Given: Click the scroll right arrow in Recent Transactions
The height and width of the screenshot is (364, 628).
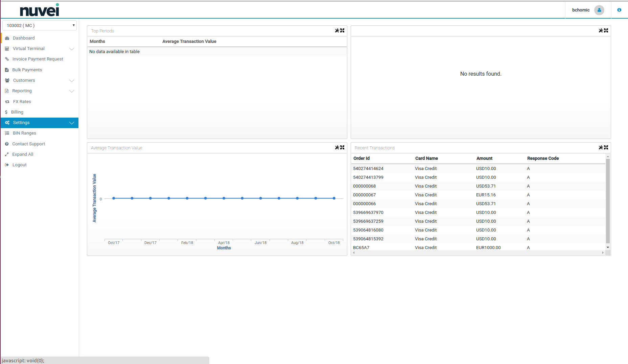Looking at the screenshot, I should click(x=603, y=253).
